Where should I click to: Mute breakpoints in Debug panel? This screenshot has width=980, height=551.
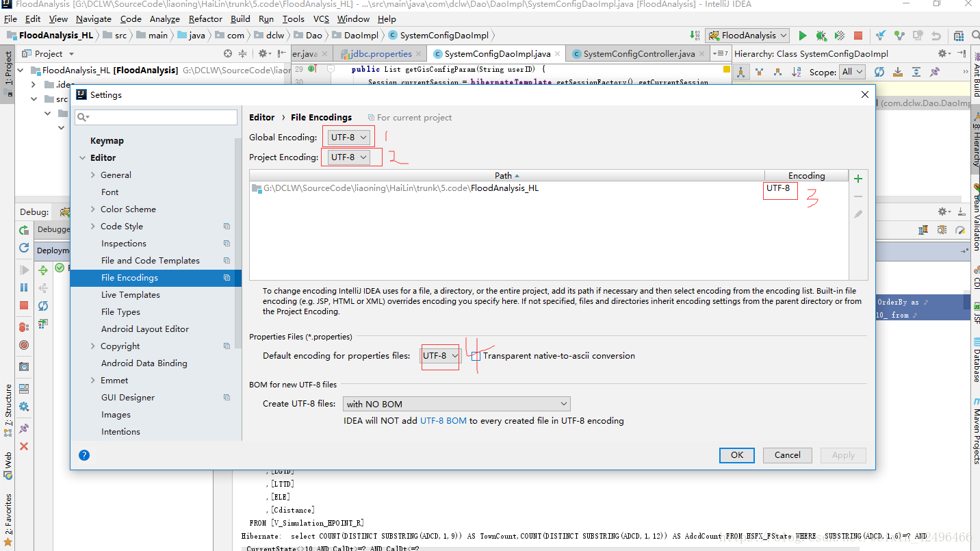point(24,345)
